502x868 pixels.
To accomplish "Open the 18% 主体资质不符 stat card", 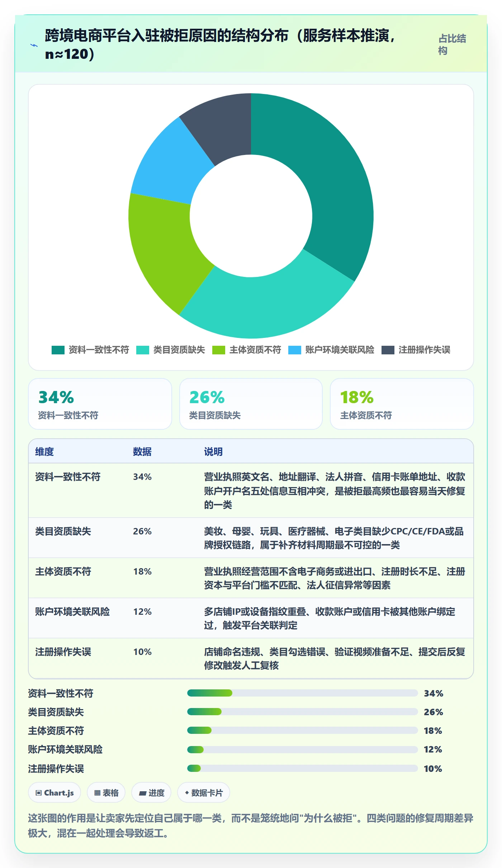I will (x=402, y=404).
